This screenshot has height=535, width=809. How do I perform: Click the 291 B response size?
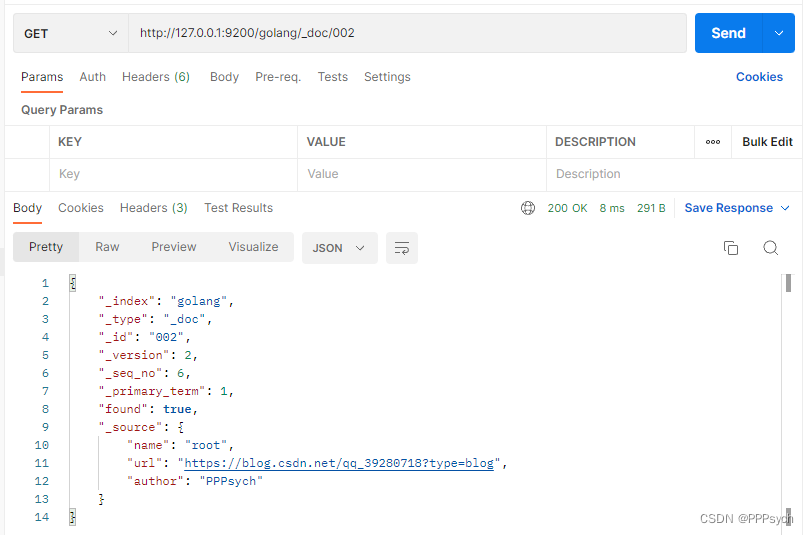651,208
